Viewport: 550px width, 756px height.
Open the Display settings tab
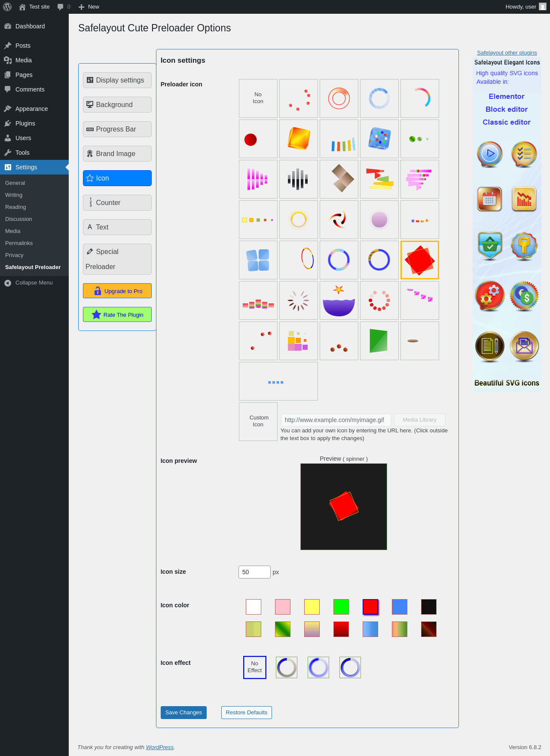pos(117,80)
